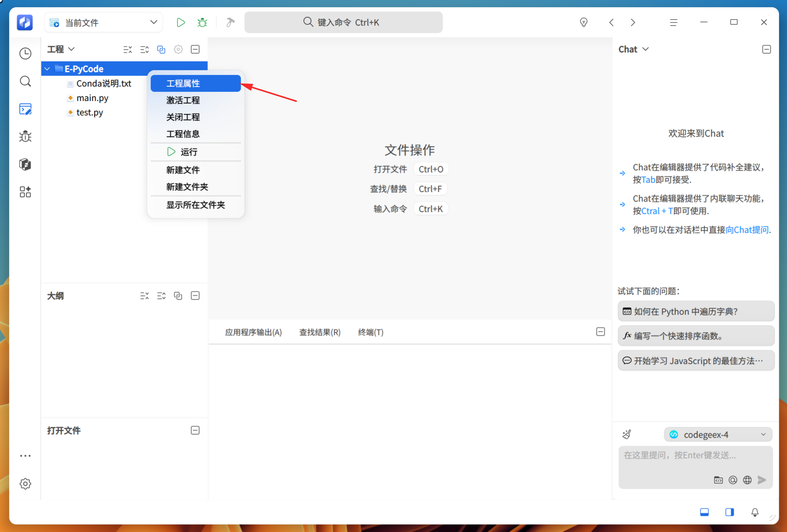
Task: Toggle the bottom panel visibility icon
Action: (x=704, y=512)
